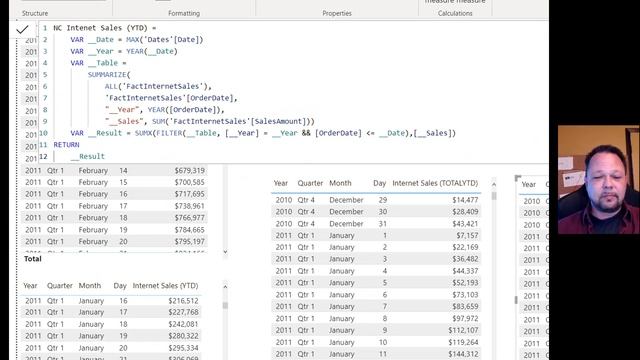Click the Formatting ribbon group label
The image size is (640, 360).
[184, 13]
